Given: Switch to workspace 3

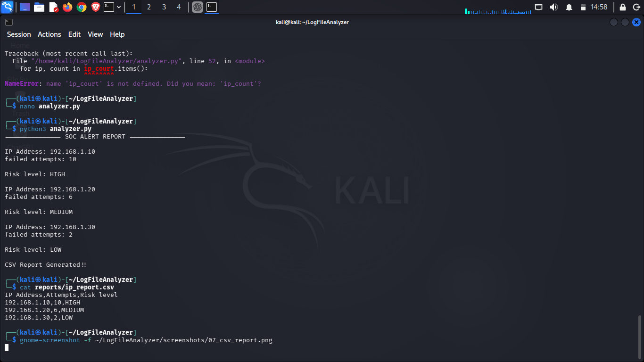Looking at the screenshot, I should pos(164,7).
